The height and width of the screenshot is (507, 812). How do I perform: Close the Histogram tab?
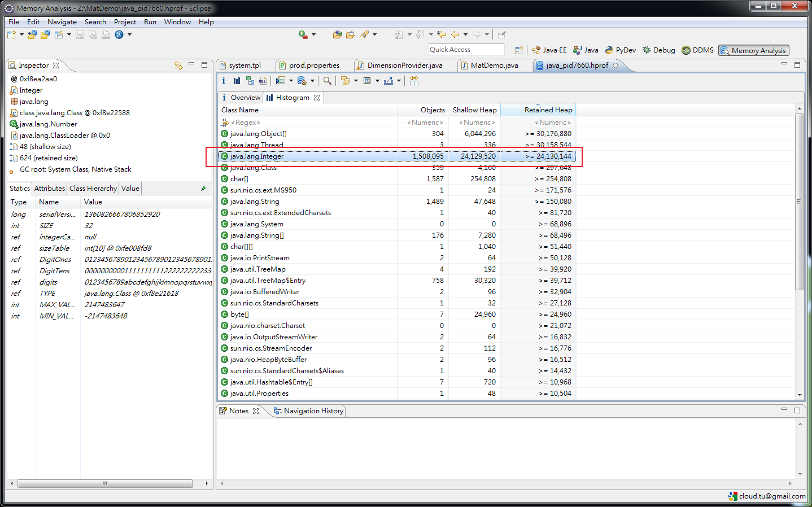point(317,98)
